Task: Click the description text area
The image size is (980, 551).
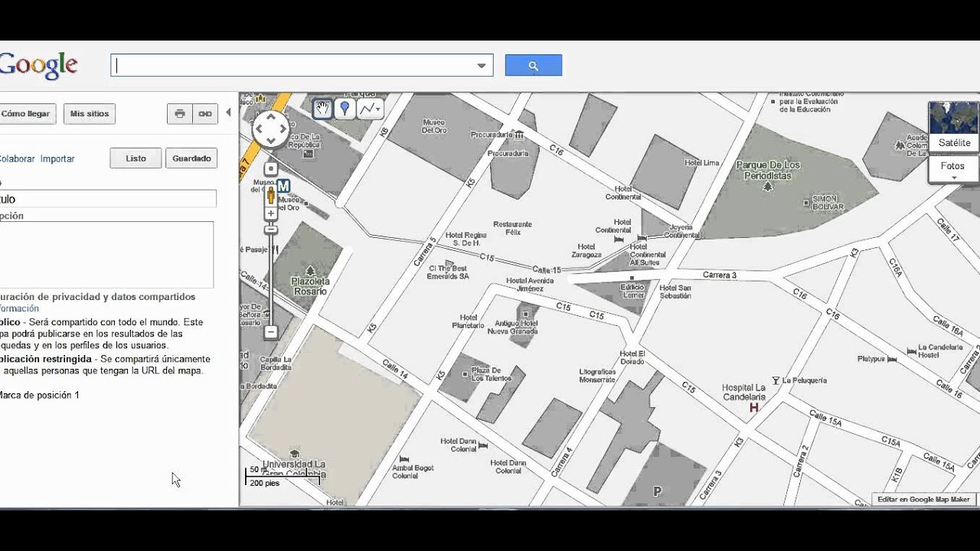Action: pyautogui.click(x=106, y=255)
